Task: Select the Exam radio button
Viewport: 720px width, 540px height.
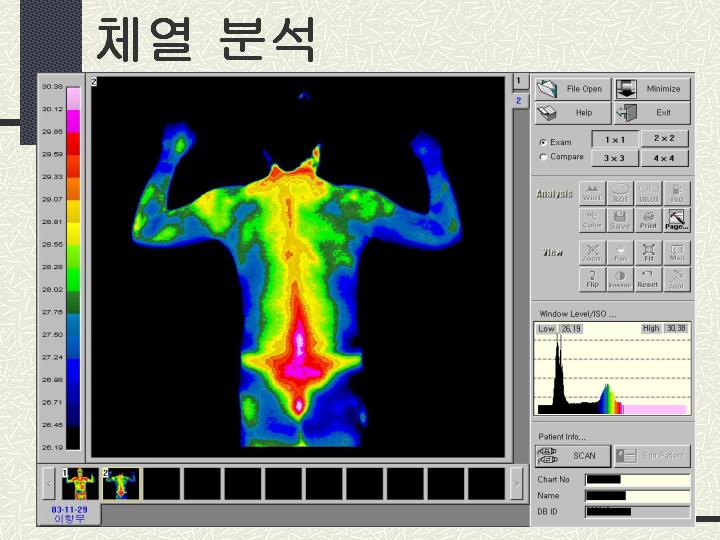Action: 543,142
